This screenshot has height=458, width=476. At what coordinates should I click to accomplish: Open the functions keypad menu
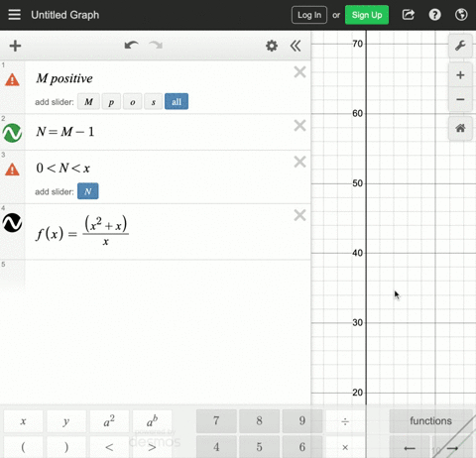coord(430,421)
